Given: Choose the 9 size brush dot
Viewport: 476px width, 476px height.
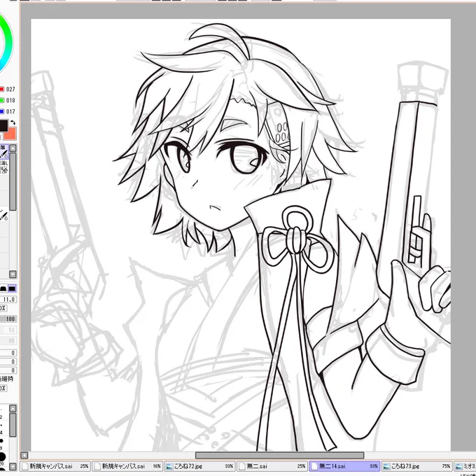Looking at the screenshot, I should (1, 440).
